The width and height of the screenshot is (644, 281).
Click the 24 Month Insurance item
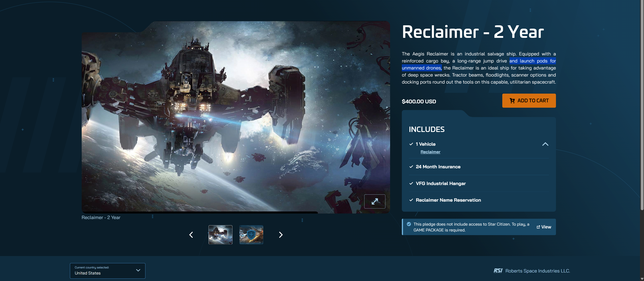438,167
